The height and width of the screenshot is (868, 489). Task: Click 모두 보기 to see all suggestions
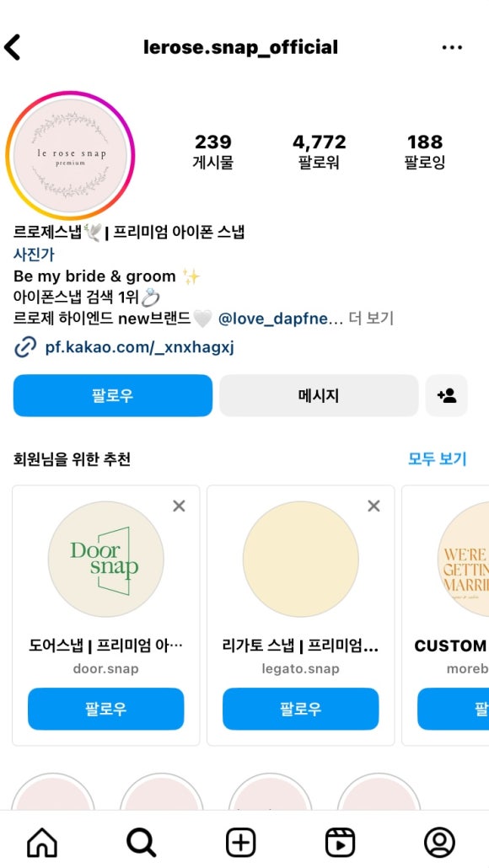coord(438,459)
